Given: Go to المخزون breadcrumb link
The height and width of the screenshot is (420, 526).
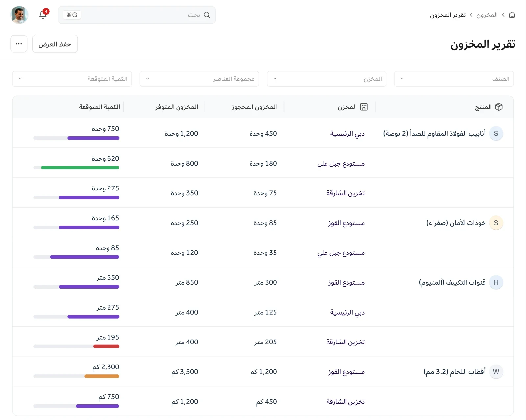Looking at the screenshot, I should tap(487, 15).
